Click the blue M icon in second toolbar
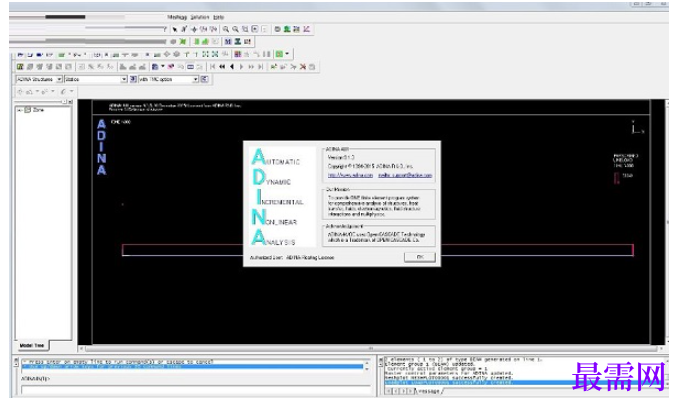 tap(228, 41)
